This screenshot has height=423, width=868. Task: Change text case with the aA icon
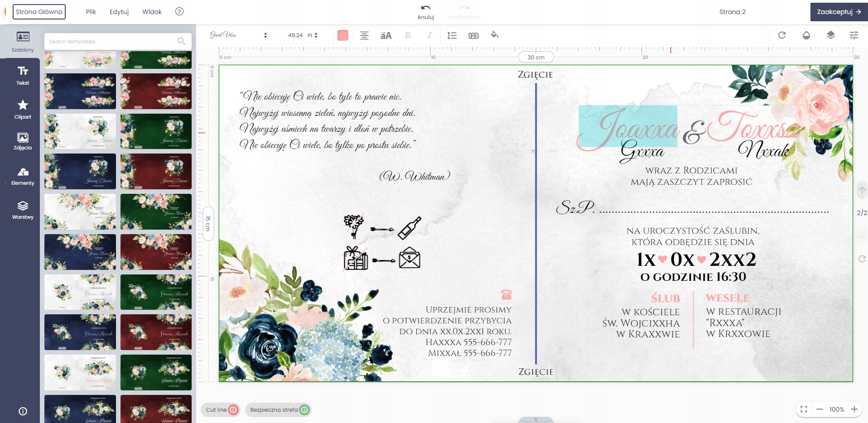[386, 35]
